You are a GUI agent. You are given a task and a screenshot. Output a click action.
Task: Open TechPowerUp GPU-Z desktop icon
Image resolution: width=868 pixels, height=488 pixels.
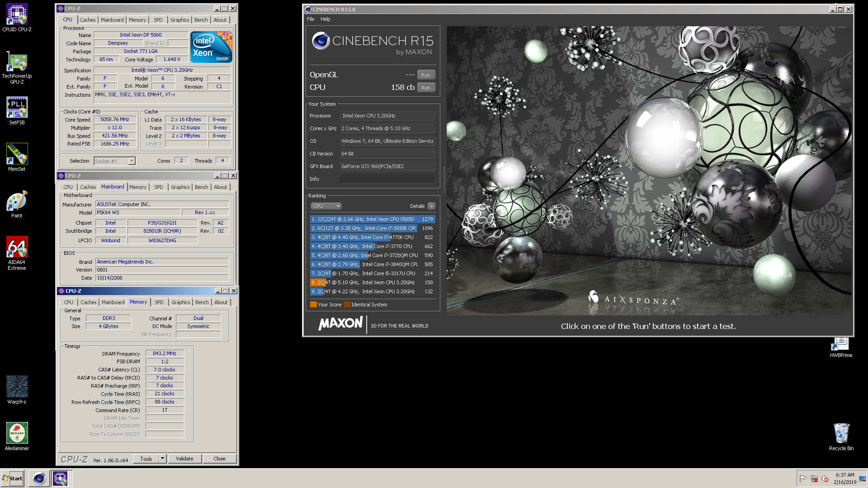click(17, 68)
